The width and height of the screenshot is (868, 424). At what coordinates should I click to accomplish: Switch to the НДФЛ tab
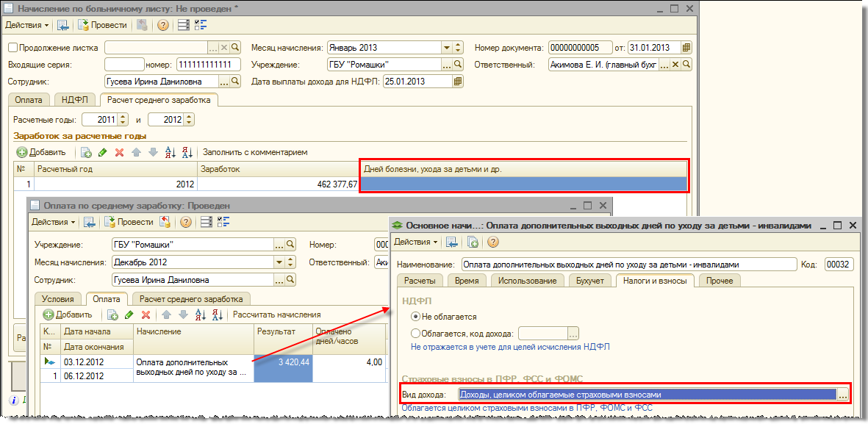tap(75, 100)
